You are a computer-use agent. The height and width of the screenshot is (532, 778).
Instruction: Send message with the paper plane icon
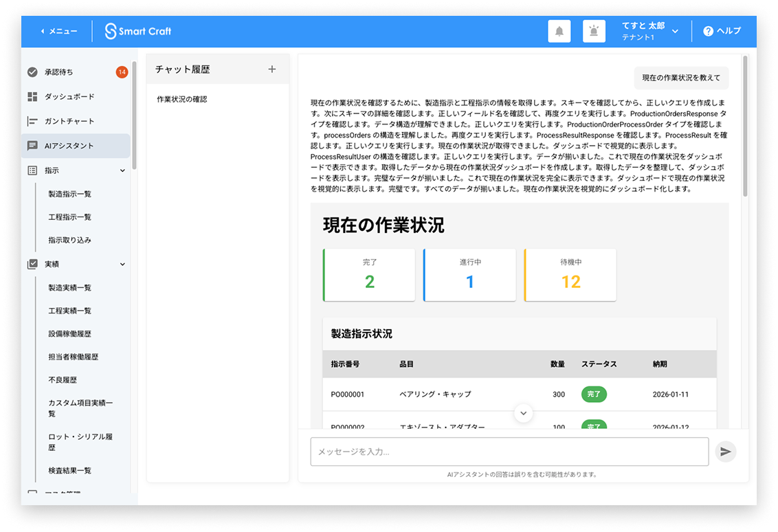click(726, 451)
